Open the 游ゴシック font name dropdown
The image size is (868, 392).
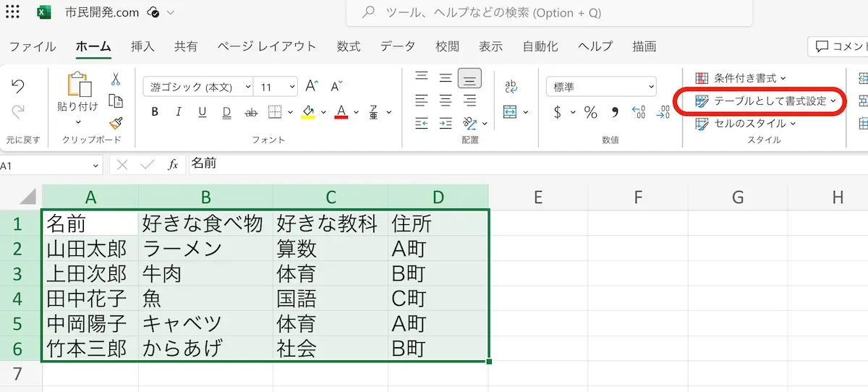pyautogui.click(x=197, y=87)
